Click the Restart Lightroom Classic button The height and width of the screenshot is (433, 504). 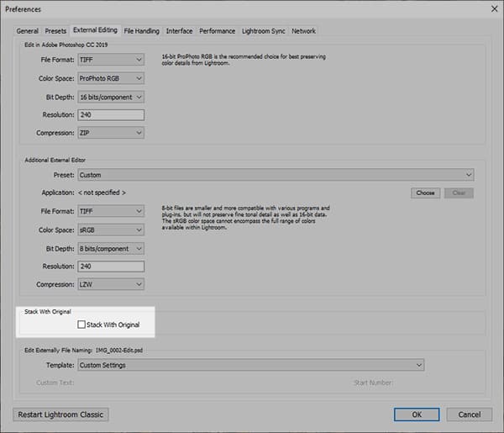click(60, 415)
